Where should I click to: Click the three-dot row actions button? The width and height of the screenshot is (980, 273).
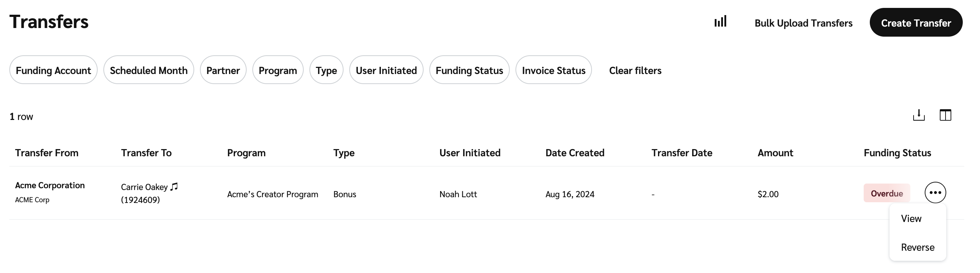point(935,193)
